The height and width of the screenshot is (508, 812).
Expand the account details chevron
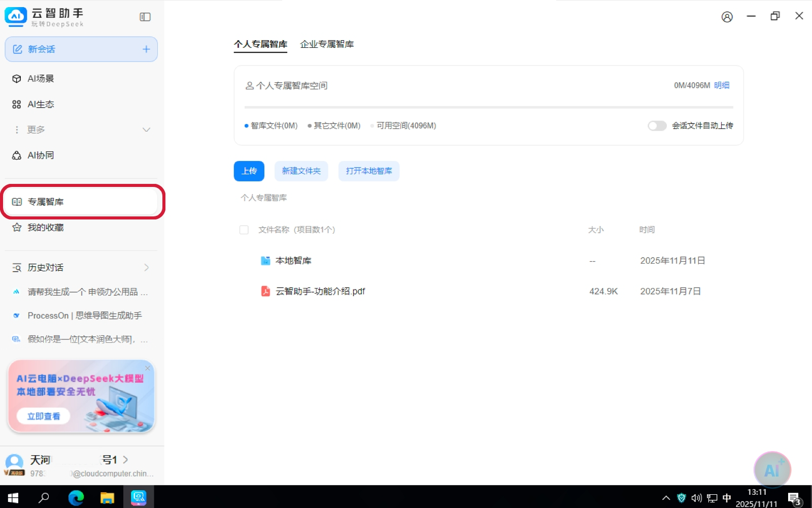pos(125,460)
